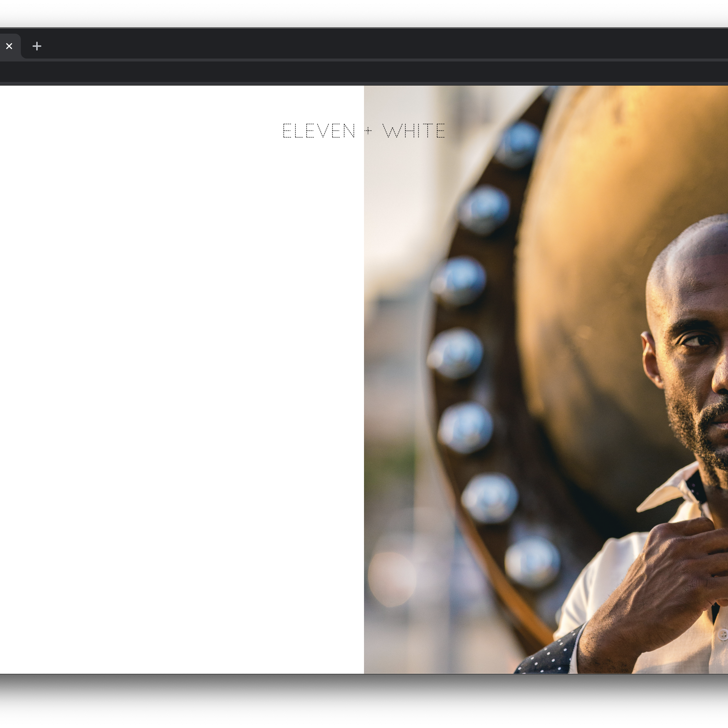Click the shirt button in the photo
This screenshot has width=728, height=728.
(x=723, y=635)
